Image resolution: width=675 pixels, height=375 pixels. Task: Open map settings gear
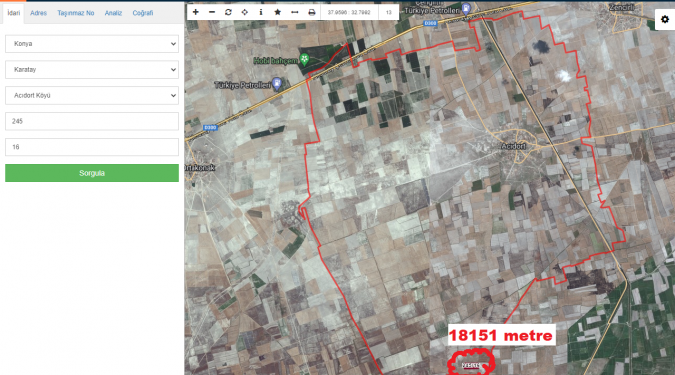(665, 19)
